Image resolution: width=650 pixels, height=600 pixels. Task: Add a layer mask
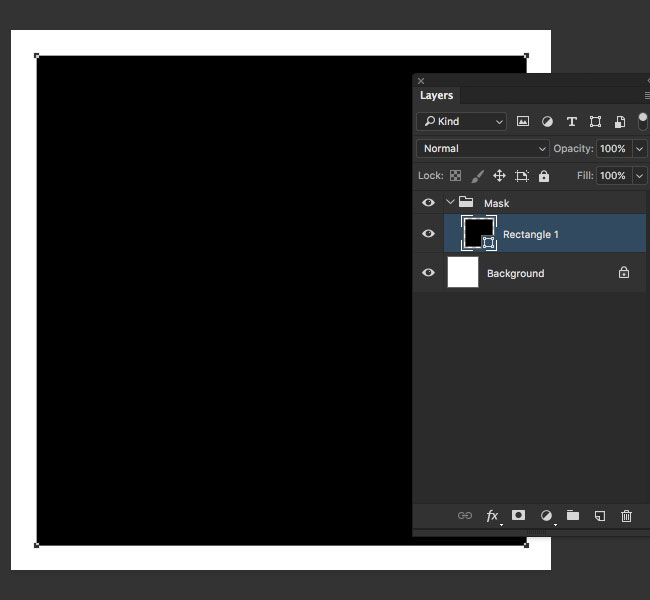(518, 515)
